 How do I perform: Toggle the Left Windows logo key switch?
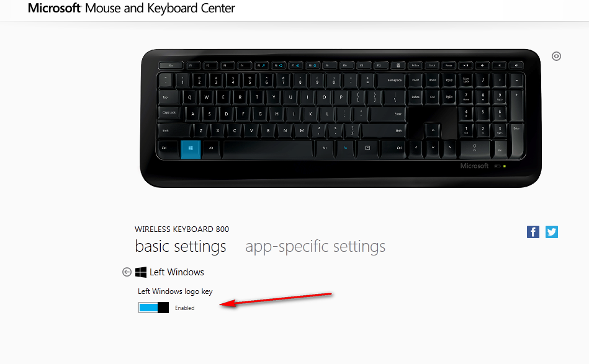point(153,308)
